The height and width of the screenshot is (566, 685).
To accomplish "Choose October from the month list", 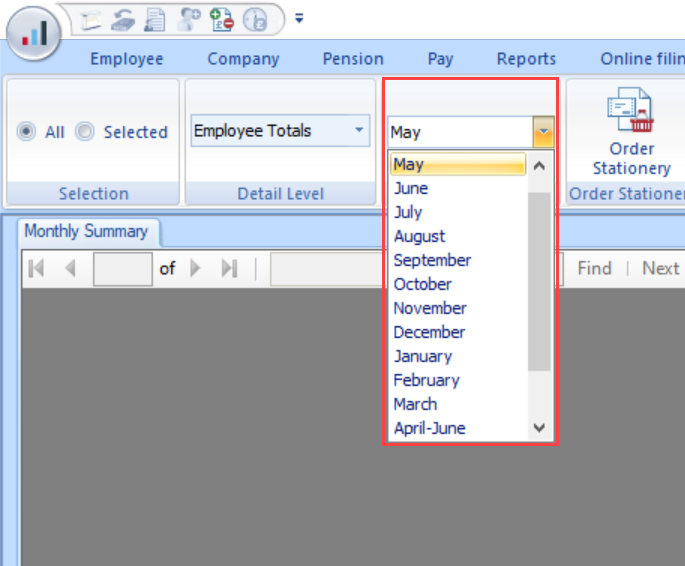I will pos(458,284).
